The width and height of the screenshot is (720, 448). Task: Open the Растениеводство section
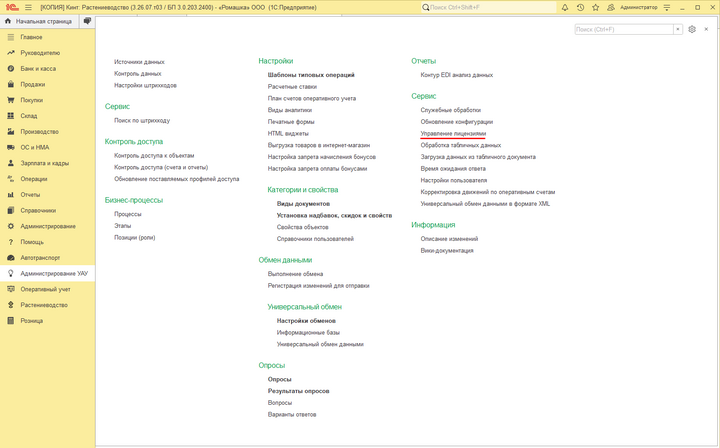click(44, 305)
